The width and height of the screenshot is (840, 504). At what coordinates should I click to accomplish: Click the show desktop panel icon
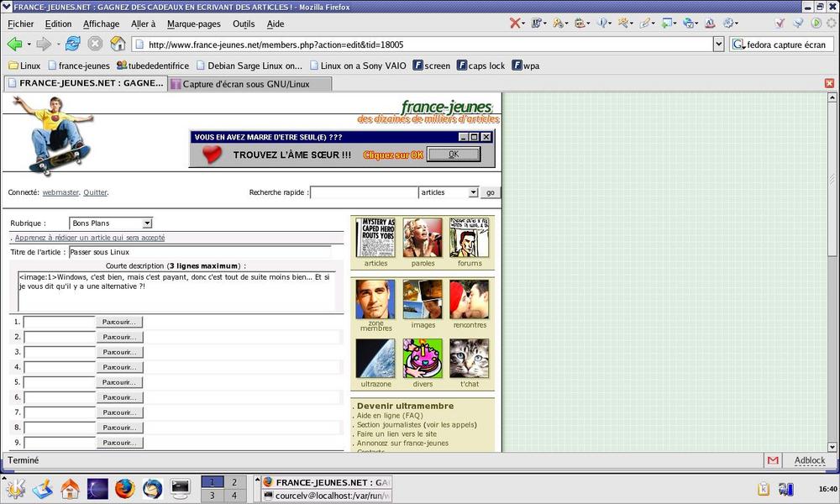[42, 488]
